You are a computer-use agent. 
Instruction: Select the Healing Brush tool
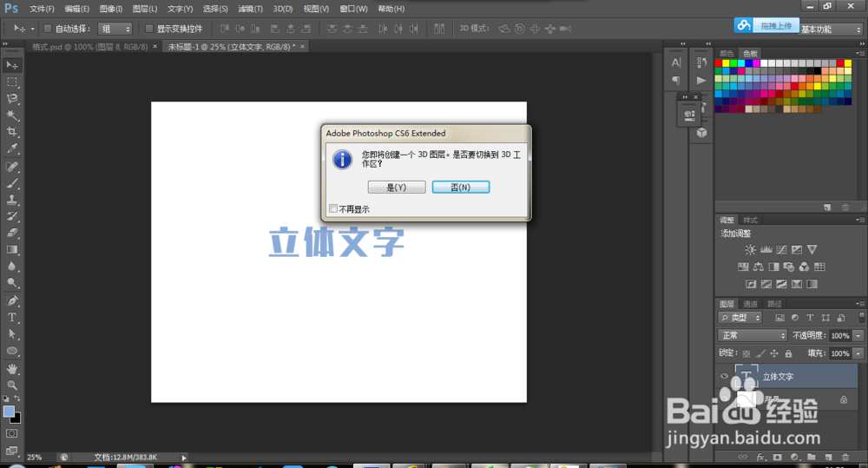point(11,166)
